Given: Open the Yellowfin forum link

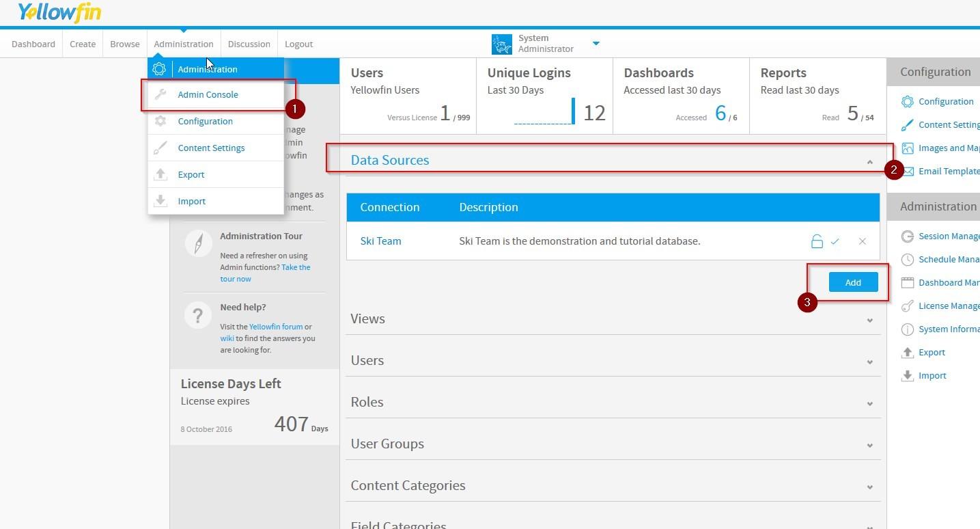Looking at the screenshot, I should 276,327.
